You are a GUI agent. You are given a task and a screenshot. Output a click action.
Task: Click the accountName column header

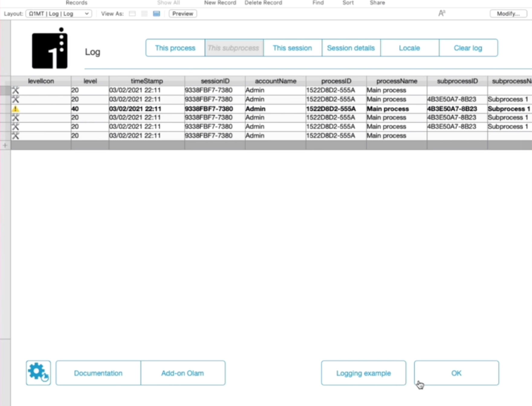(x=275, y=81)
